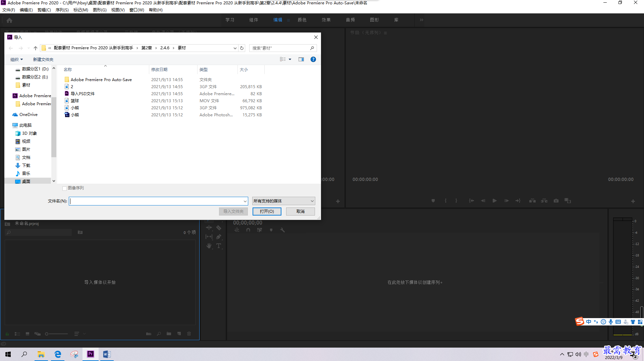Image resolution: width=644 pixels, height=361 pixels.
Task: Click the Lift button in Program monitor
Action: pos(532,201)
